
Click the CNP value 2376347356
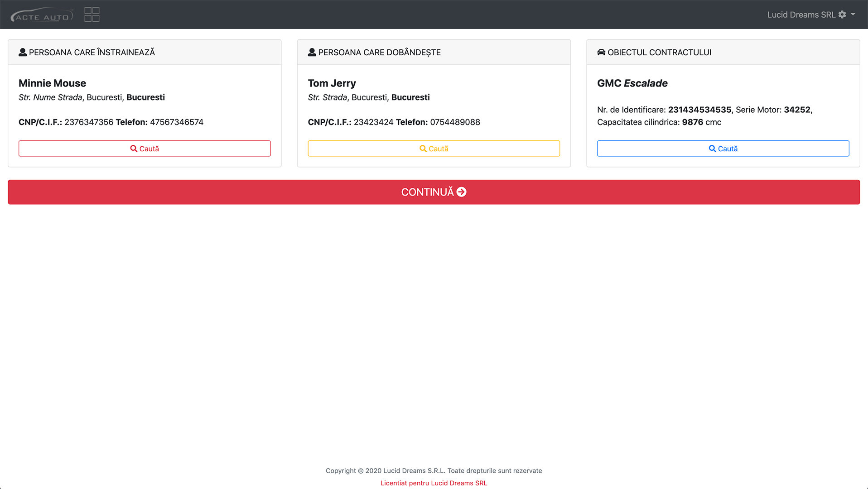tap(89, 122)
